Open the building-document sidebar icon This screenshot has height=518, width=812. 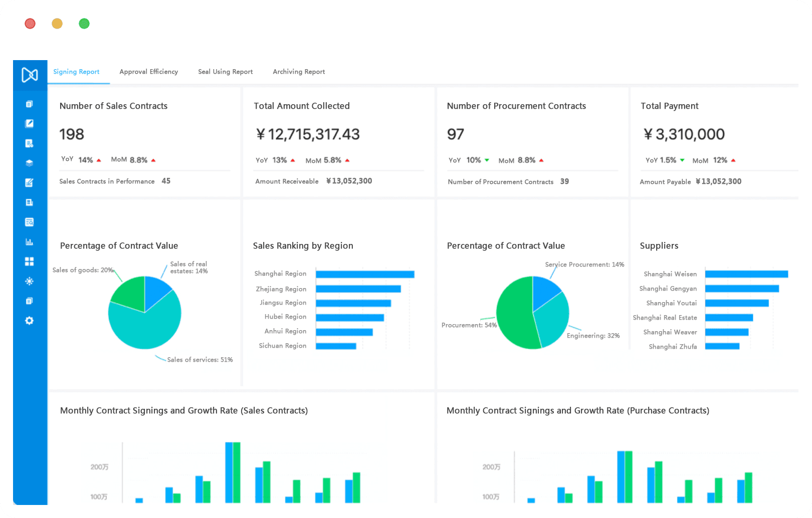30,202
